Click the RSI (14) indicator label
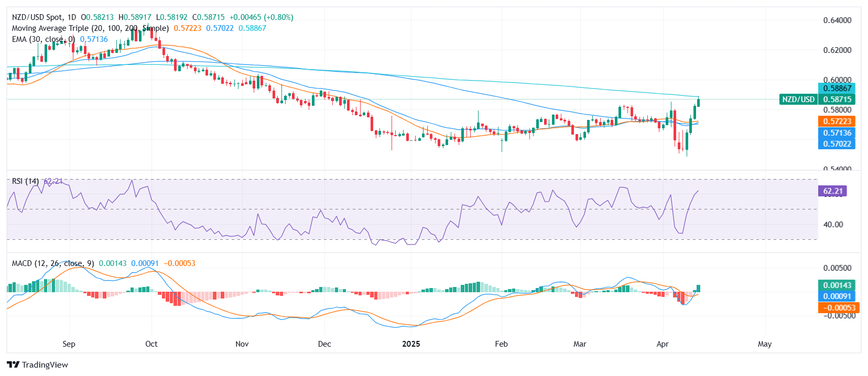868x376 pixels. coord(25,181)
